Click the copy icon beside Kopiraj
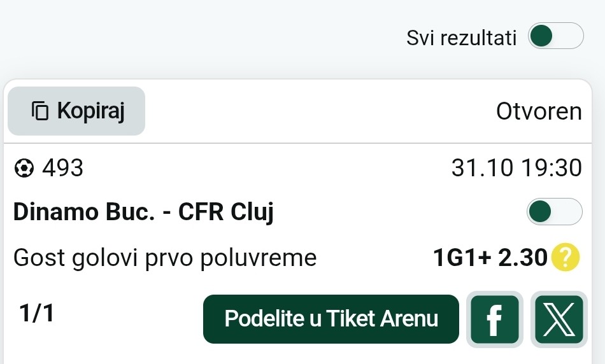The height and width of the screenshot is (364, 605). point(40,111)
